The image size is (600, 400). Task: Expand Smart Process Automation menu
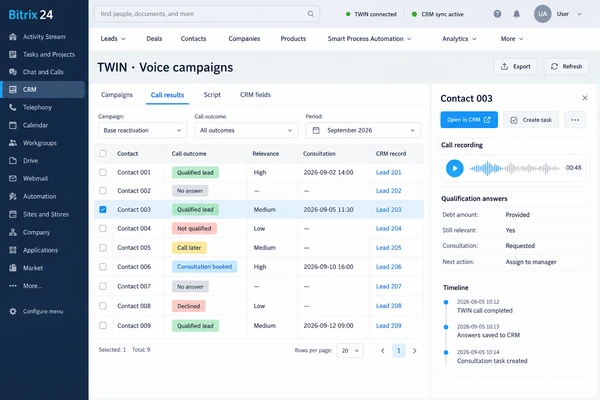tap(369, 39)
